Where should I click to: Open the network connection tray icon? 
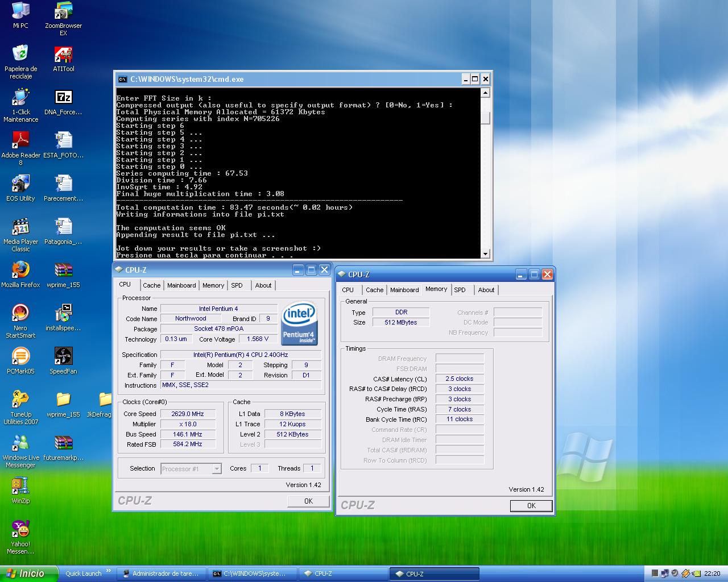[665, 573]
